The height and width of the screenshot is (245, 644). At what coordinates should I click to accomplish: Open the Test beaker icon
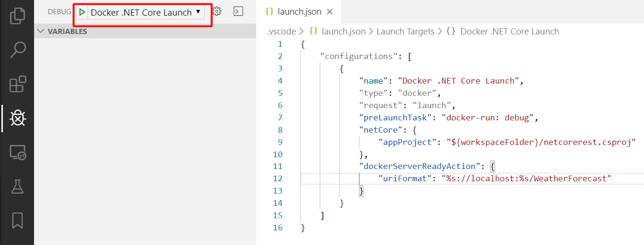(x=17, y=186)
